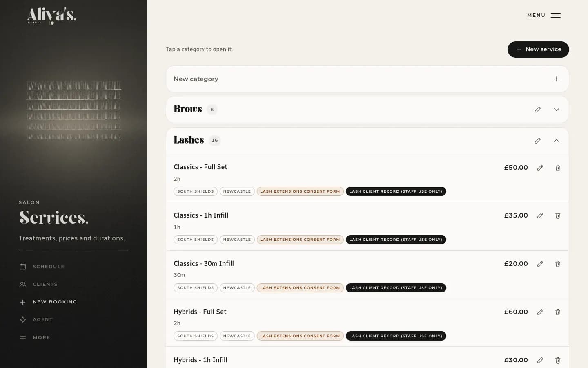Delete the Classics - Full Set service

tap(558, 168)
